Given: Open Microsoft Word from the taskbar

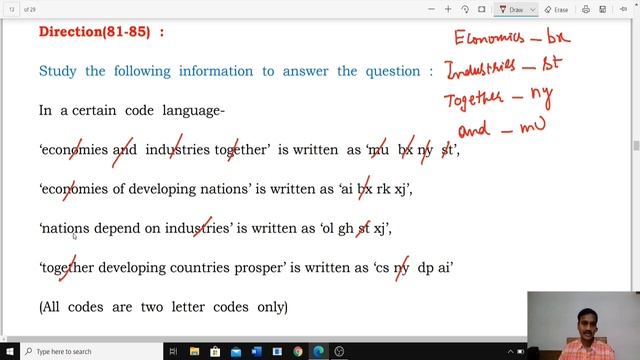Looking at the screenshot, I should click(x=257, y=351).
